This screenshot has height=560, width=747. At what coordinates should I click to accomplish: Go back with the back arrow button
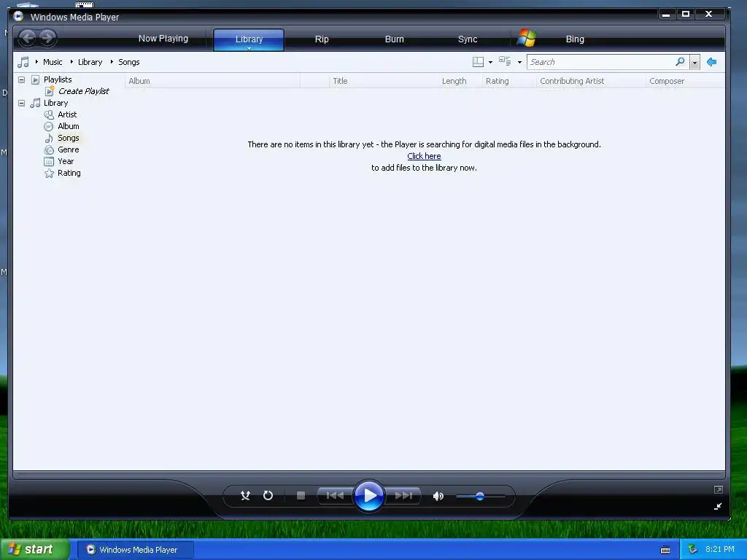tap(28, 38)
